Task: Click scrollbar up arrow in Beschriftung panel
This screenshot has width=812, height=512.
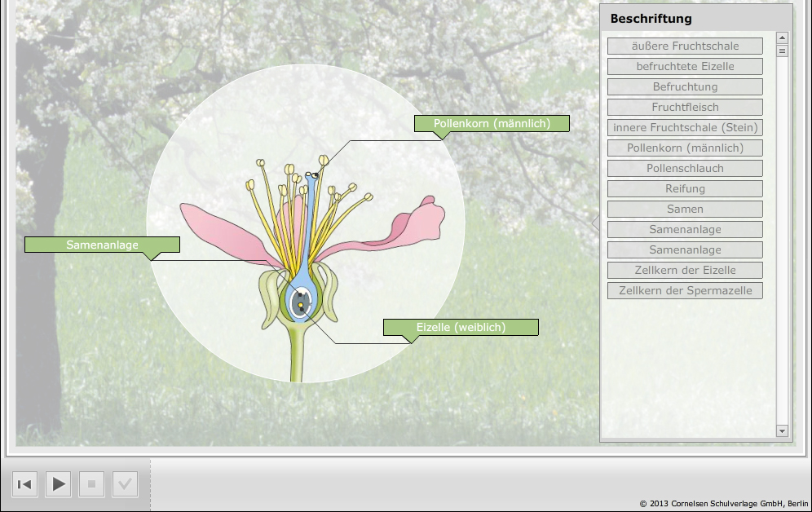Action: 783,38
